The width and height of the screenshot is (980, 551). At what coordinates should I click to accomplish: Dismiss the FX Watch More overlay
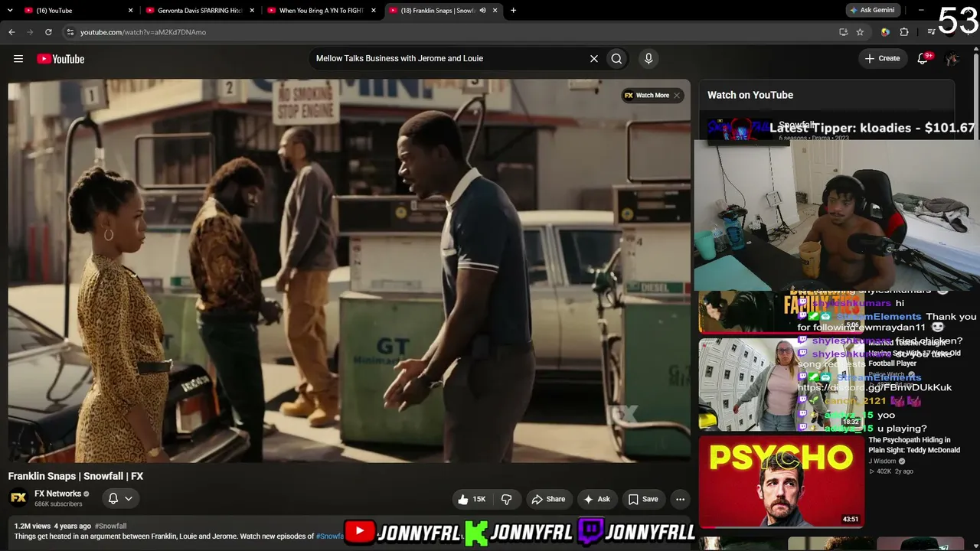pyautogui.click(x=677, y=96)
